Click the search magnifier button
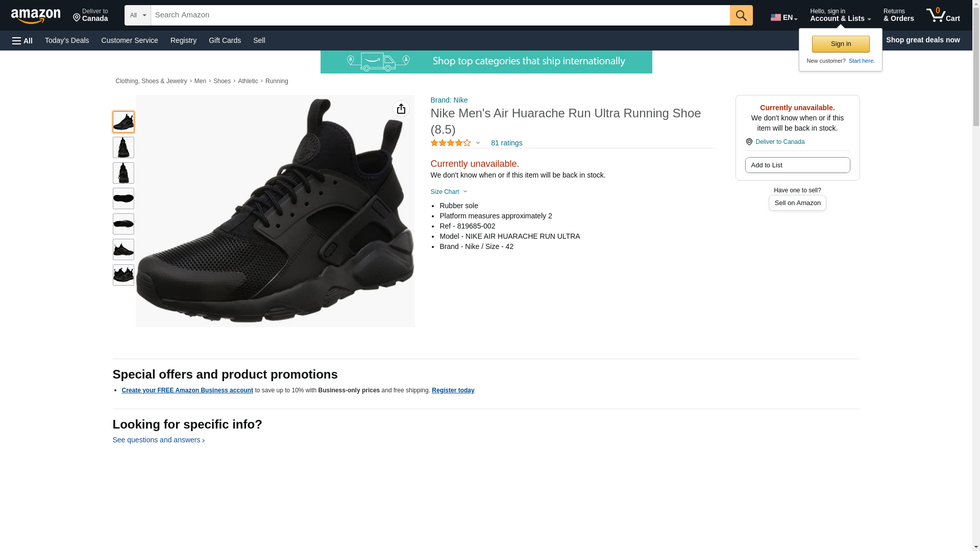 [741, 15]
